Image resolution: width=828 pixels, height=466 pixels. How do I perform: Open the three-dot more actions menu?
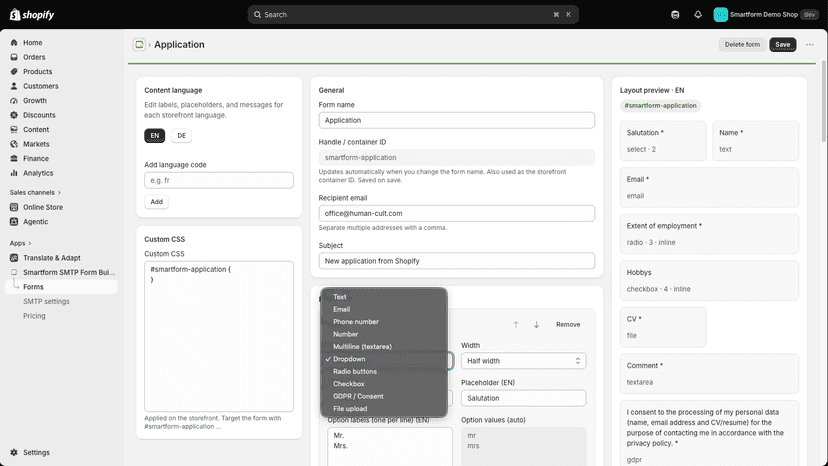[x=810, y=44]
